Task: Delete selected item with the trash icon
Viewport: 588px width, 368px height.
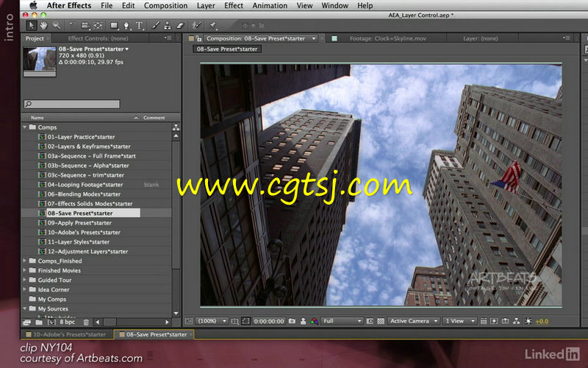Action: (x=86, y=322)
